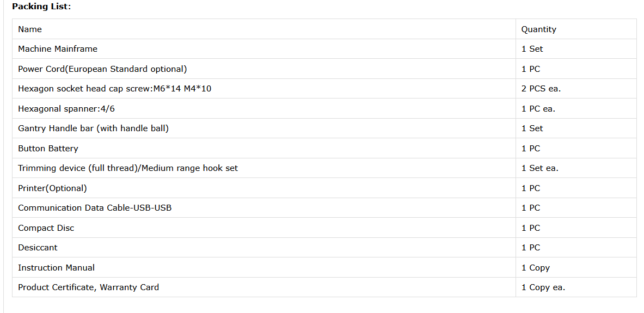Select the Trimming device row text

tap(128, 168)
